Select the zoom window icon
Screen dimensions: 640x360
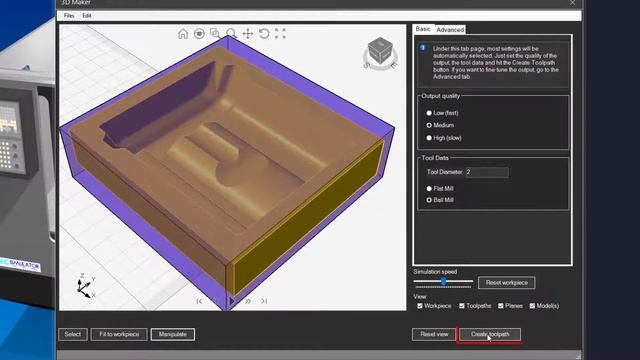(x=215, y=33)
